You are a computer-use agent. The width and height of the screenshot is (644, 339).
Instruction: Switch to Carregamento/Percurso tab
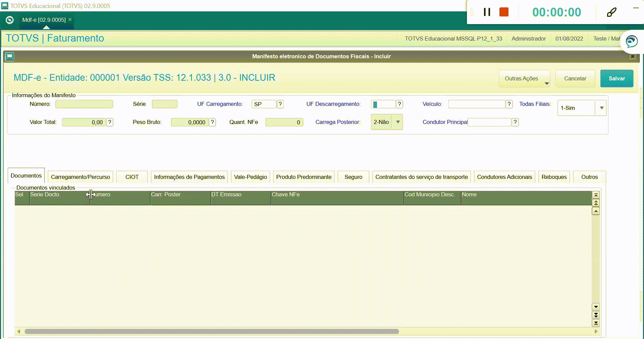[80, 177]
